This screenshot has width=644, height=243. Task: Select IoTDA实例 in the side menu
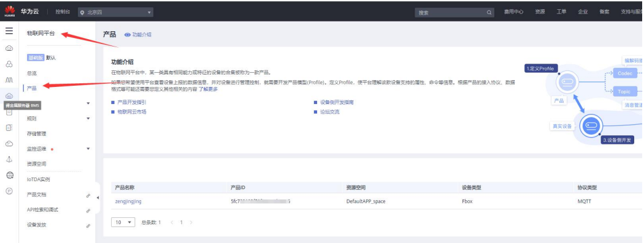[38, 179]
